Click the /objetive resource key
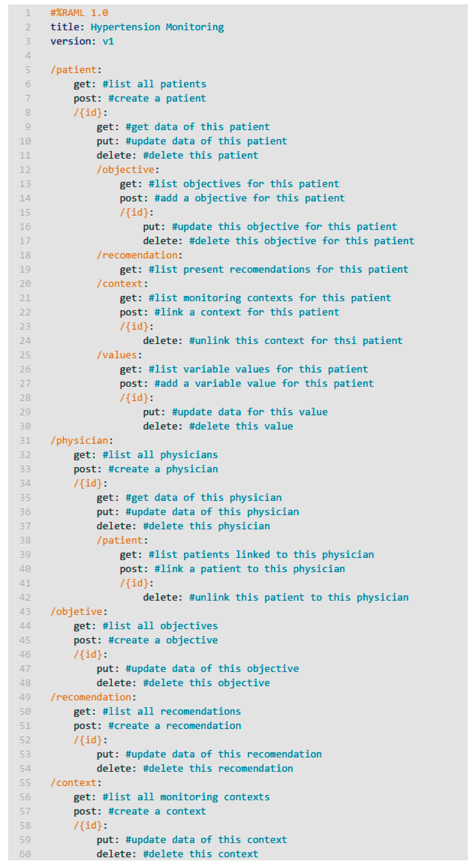The image size is (473, 868). pyautogui.click(x=76, y=612)
